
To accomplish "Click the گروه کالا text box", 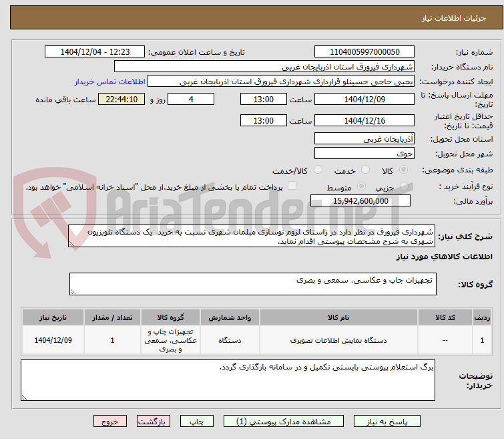I will click(x=253, y=284).
